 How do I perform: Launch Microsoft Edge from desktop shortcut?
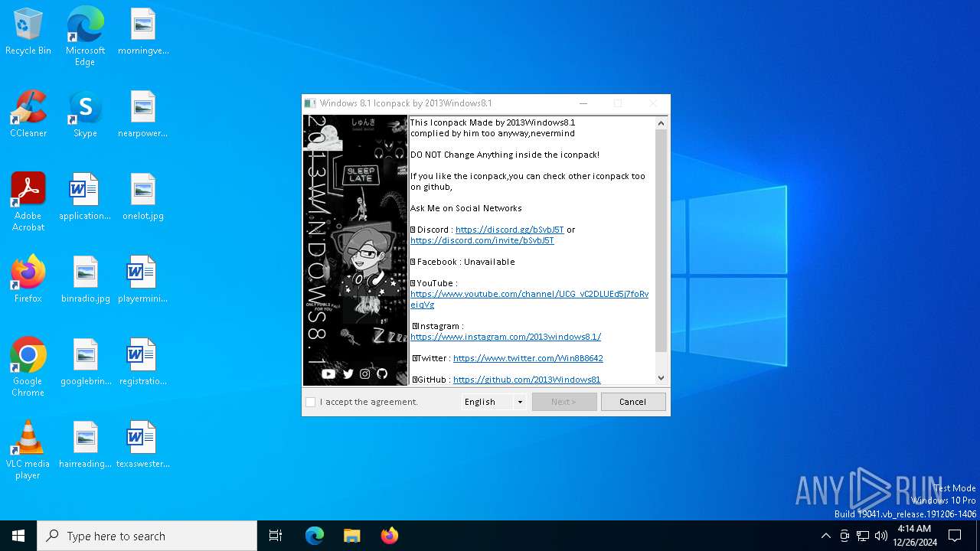click(x=85, y=37)
